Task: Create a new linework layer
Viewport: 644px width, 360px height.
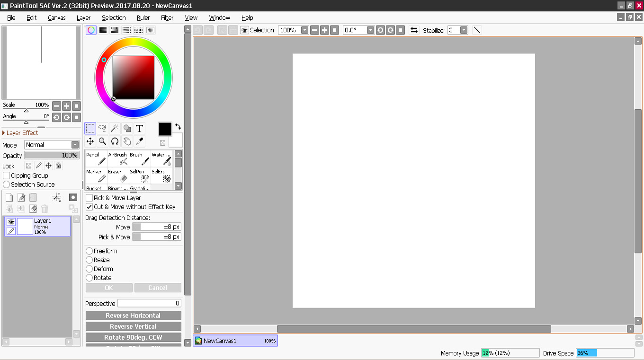Action: pos(21,197)
